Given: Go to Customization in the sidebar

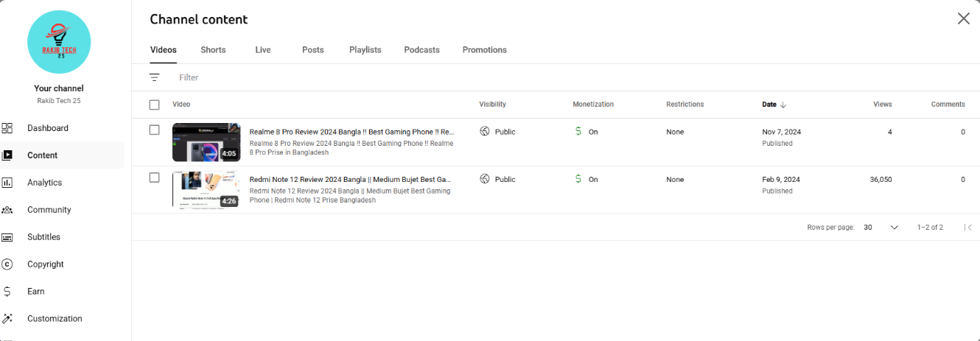Looking at the screenshot, I should [63, 319].
